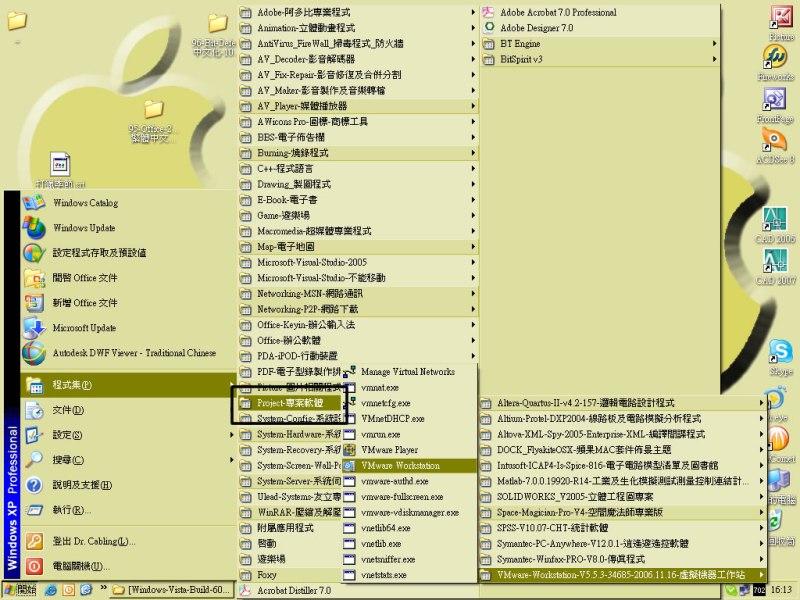Select Office-辦公軟體 folder
This screenshot has width=800, height=600.
[x=358, y=340]
